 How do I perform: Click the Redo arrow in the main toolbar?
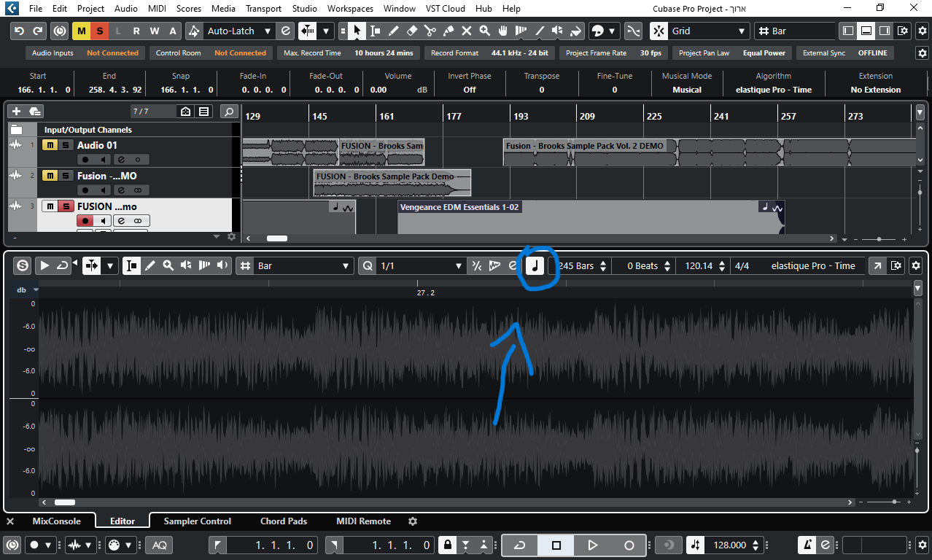tap(38, 31)
